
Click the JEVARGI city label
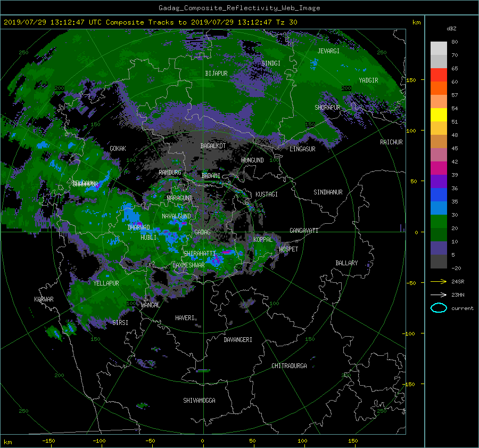pyautogui.click(x=328, y=51)
